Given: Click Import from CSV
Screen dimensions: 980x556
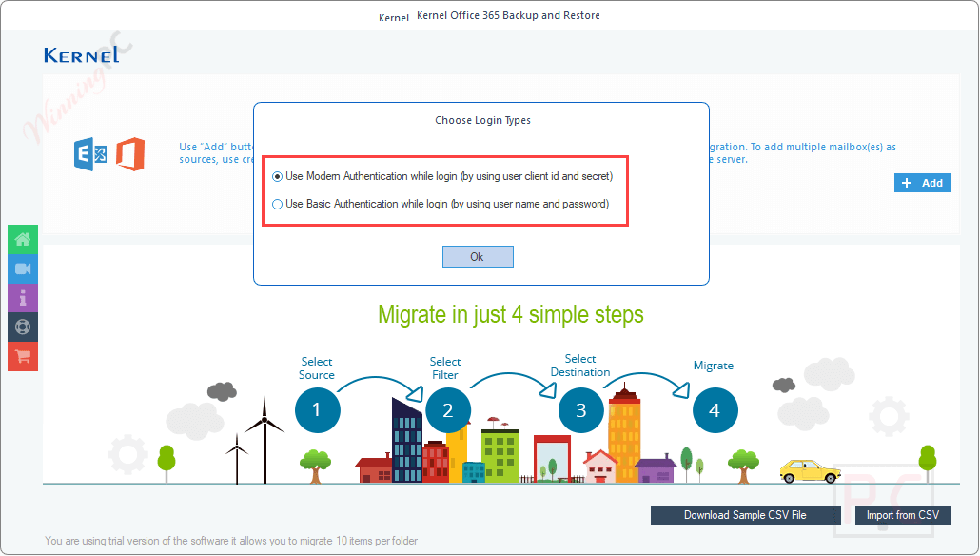Looking at the screenshot, I should coord(901,514).
